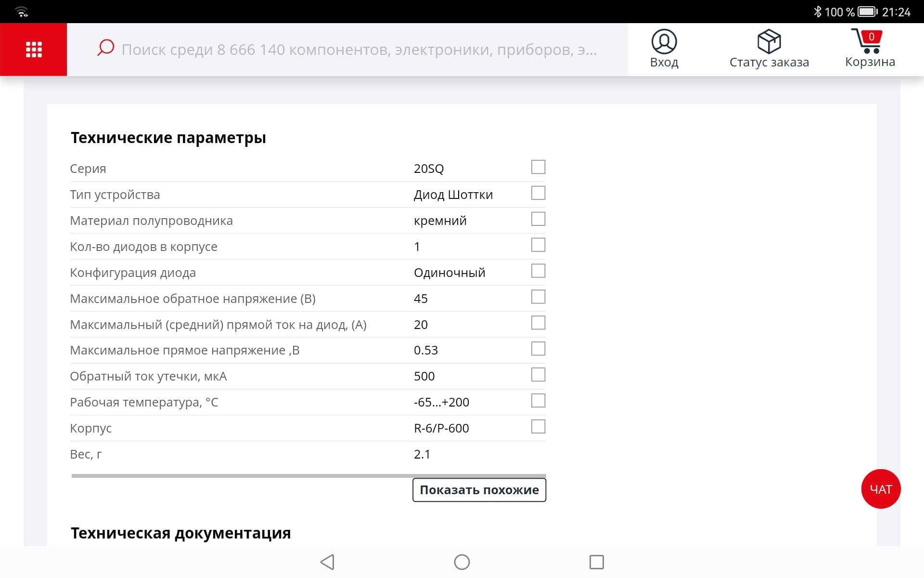Check the Серия 20SQ checkbox
Viewport: 924px width, 578px height.
pyautogui.click(x=538, y=167)
